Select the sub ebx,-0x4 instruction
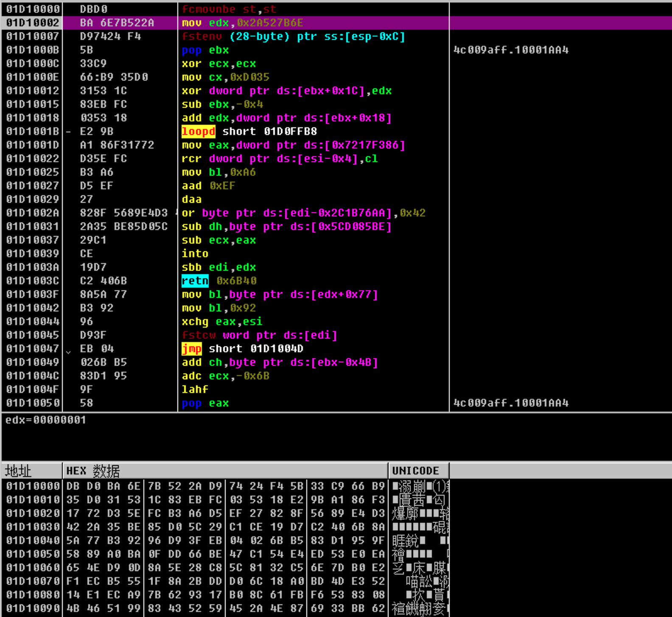 222,104
